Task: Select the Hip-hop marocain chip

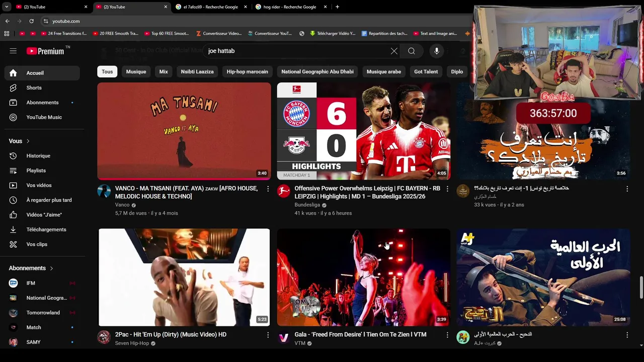Action: tap(247, 71)
